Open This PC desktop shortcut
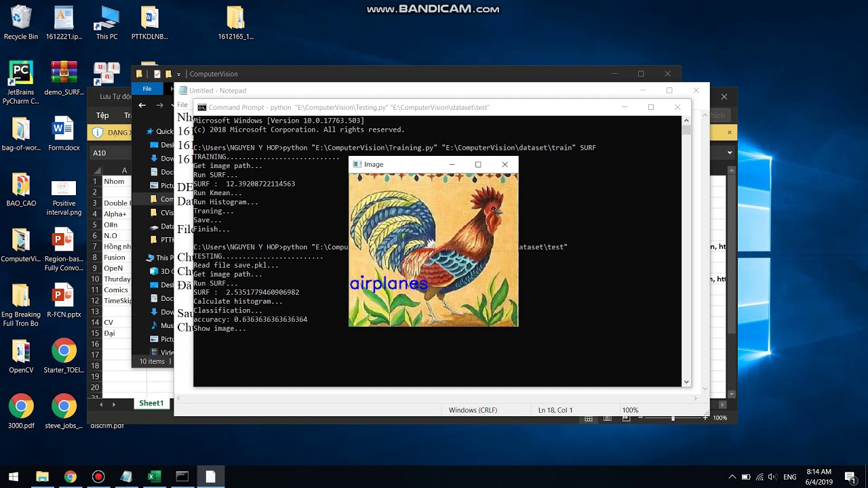This screenshot has height=488, width=868. 106,22
